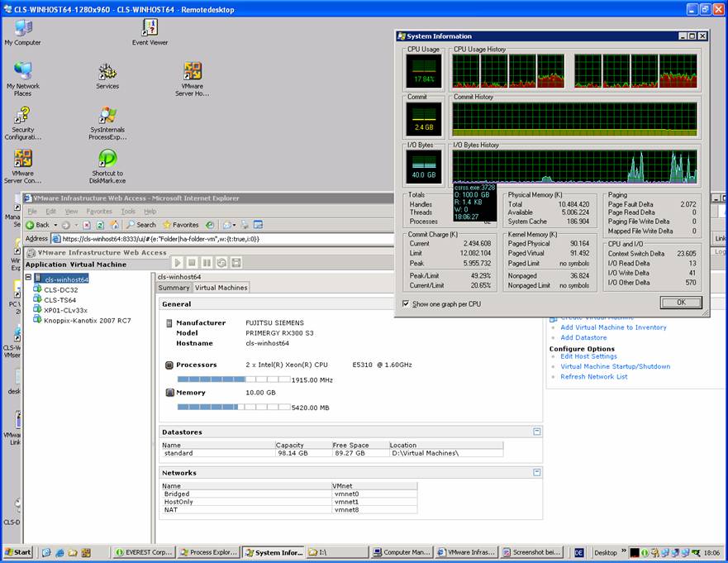The height and width of the screenshot is (563, 728).
Task: Select cls-winhost64 host in tree
Action: 66,279
